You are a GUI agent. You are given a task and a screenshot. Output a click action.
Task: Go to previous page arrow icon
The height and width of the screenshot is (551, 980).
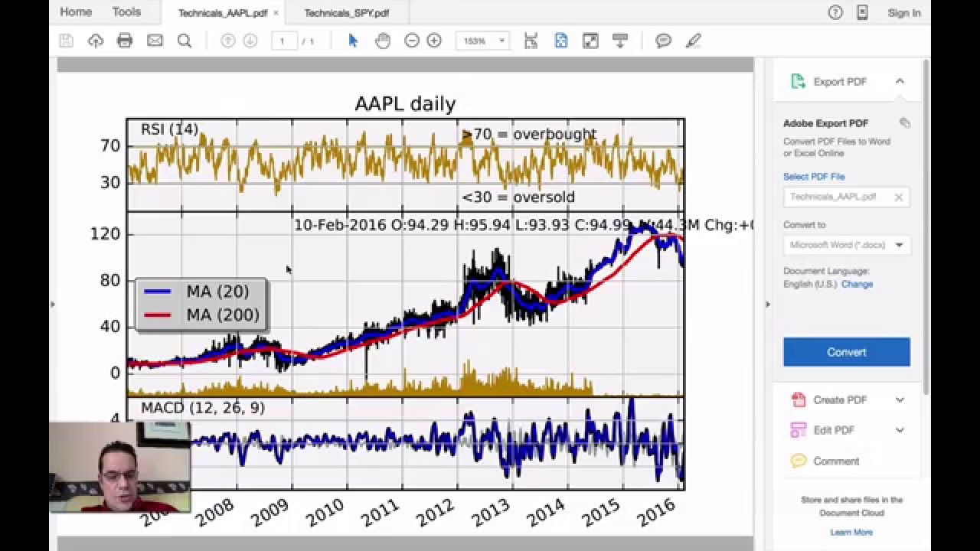pyautogui.click(x=227, y=41)
